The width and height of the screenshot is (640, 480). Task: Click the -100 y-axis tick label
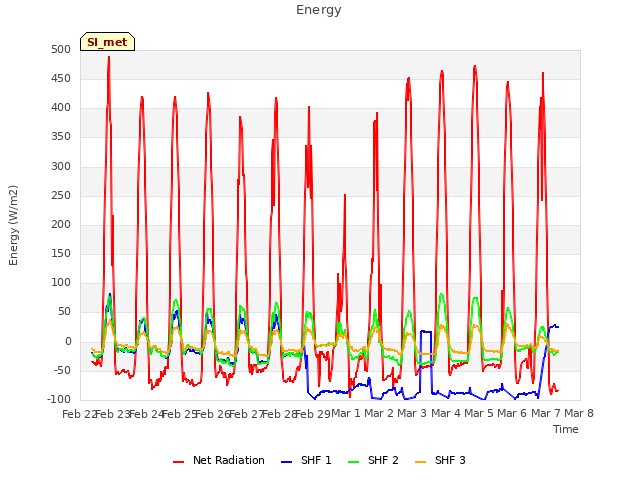tap(59, 400)
